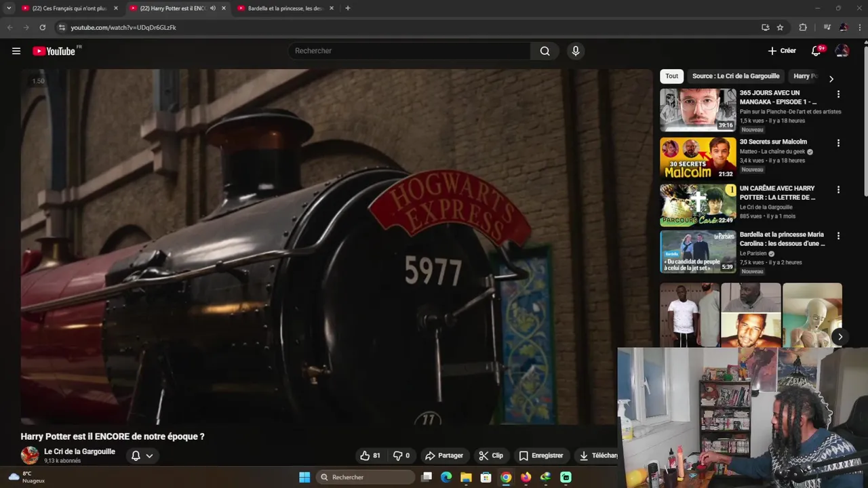Open the options menu for Bardella et la princesse
Screen dimensions: 868x488
pyautogui.click(x=838, y=236)
